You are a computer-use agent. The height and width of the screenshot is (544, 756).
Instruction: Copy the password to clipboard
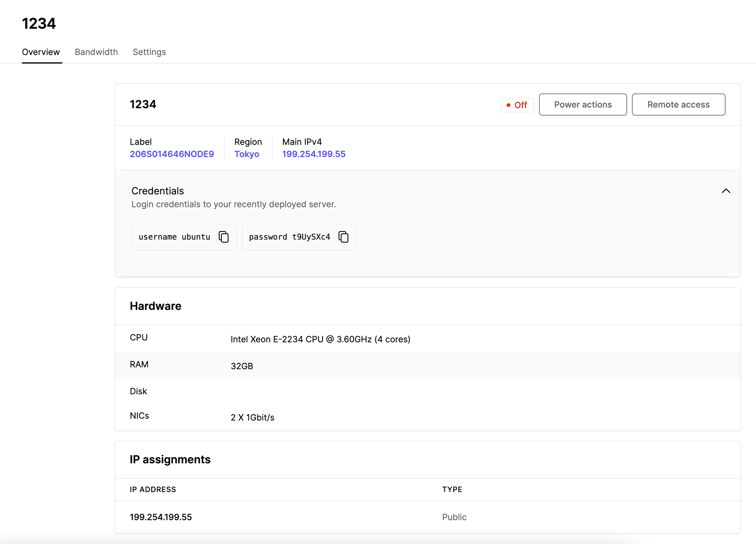tap(343, 237)
